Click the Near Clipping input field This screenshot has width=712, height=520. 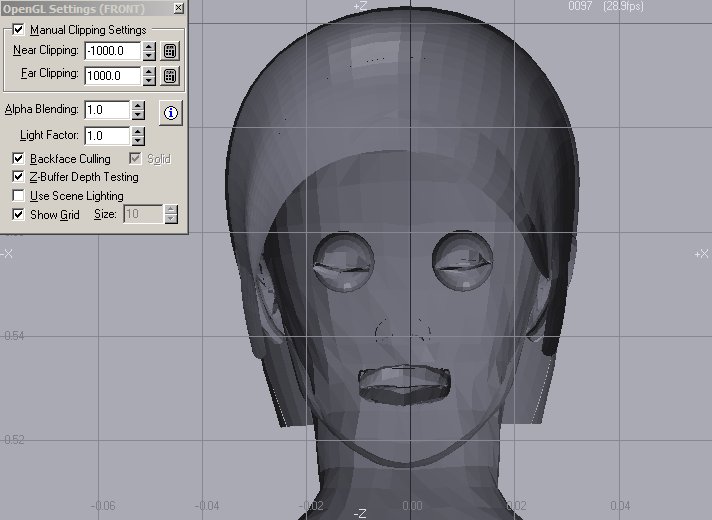(111, 51)
